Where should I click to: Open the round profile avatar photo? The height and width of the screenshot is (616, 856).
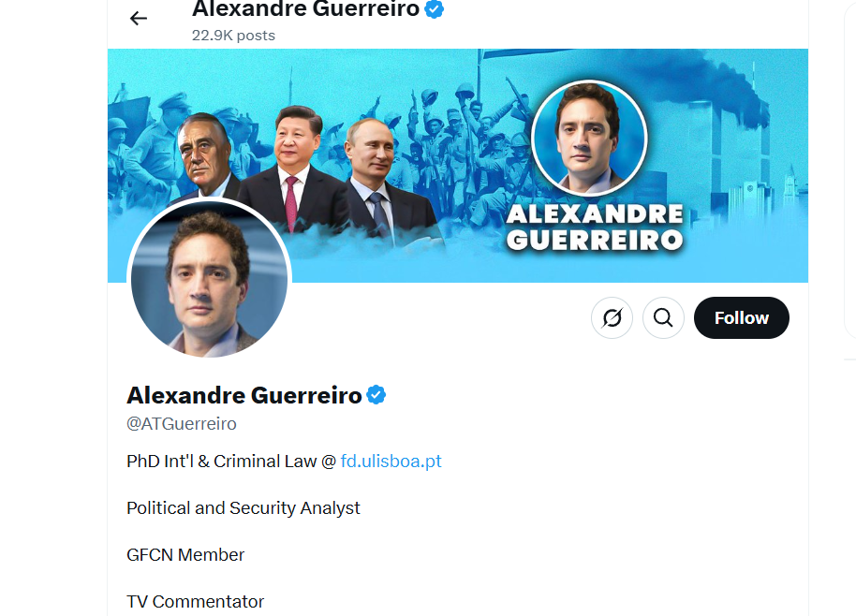[x=209, y=279]
